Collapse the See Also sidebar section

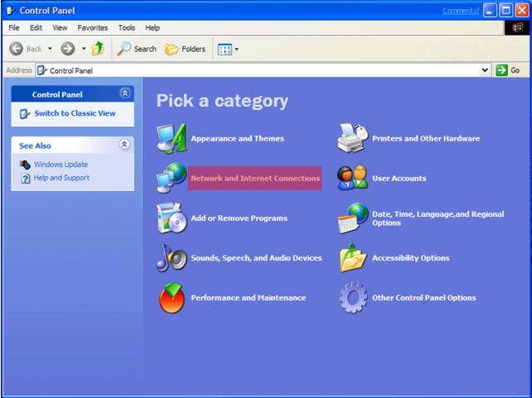pyautogui.click(x=125, y=145)
